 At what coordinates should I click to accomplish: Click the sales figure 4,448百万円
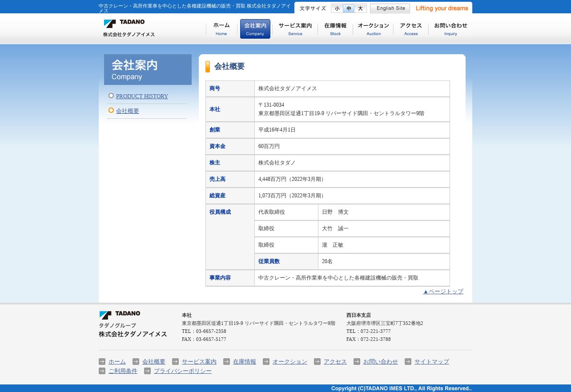click(x=272, y=180)
